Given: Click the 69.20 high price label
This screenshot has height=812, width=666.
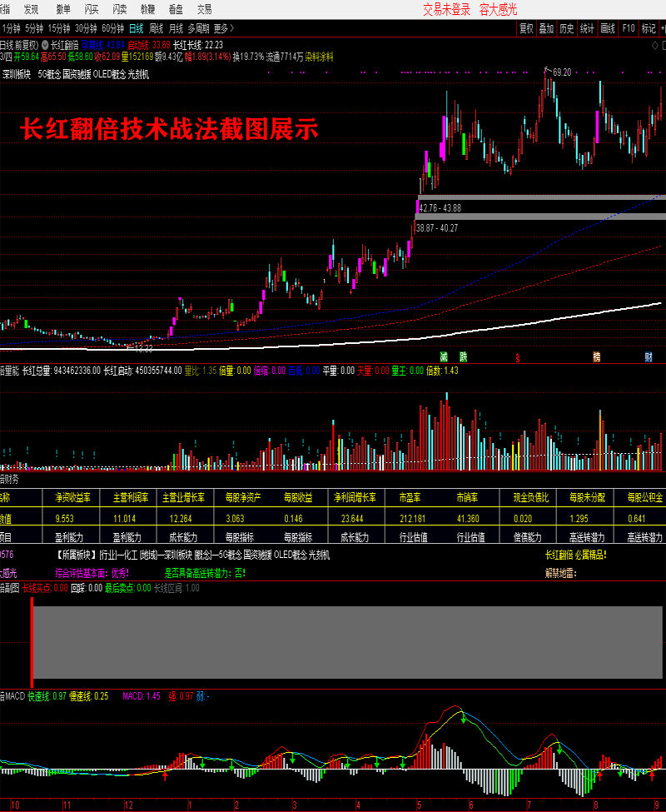Looking at the screenshot, I should coord(561,72).
